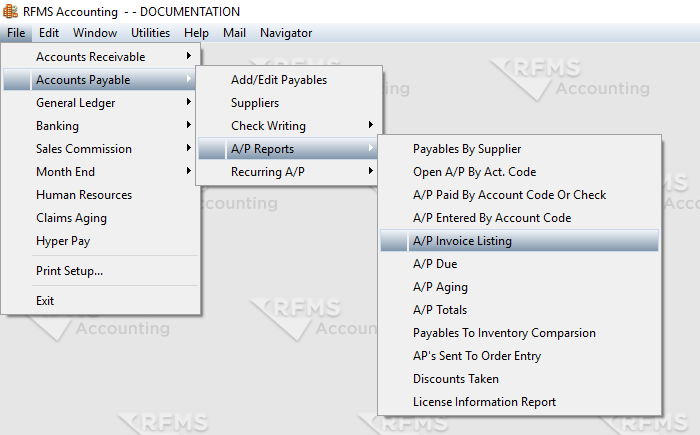Expand the Accounts Receivable submenu

pos(101,57)
